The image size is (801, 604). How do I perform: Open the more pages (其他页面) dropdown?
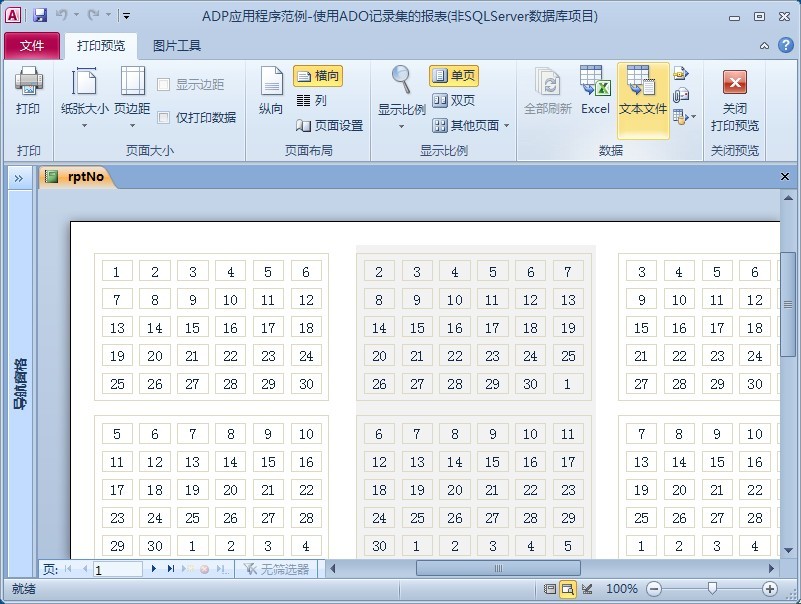470,125
